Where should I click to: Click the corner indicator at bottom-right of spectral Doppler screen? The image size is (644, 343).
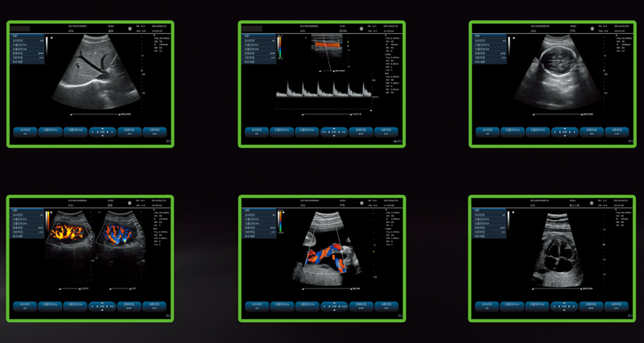pyautogui.click(x=400, y=143)
